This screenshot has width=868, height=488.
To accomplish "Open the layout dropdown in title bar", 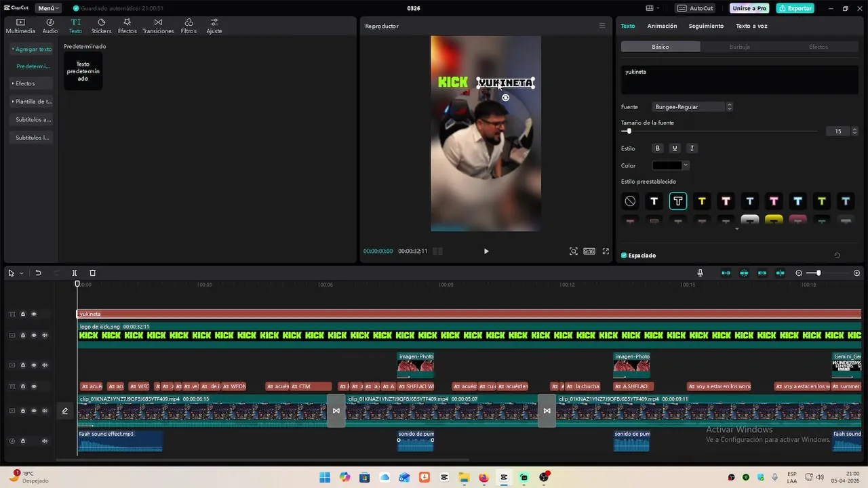I will (652, 8).
